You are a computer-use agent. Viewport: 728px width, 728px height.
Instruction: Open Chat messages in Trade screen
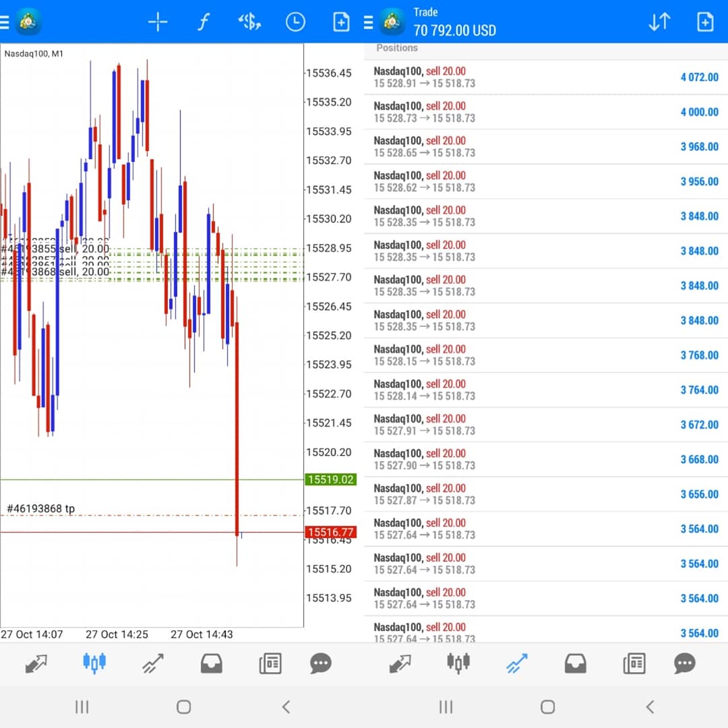coord(685,663)
